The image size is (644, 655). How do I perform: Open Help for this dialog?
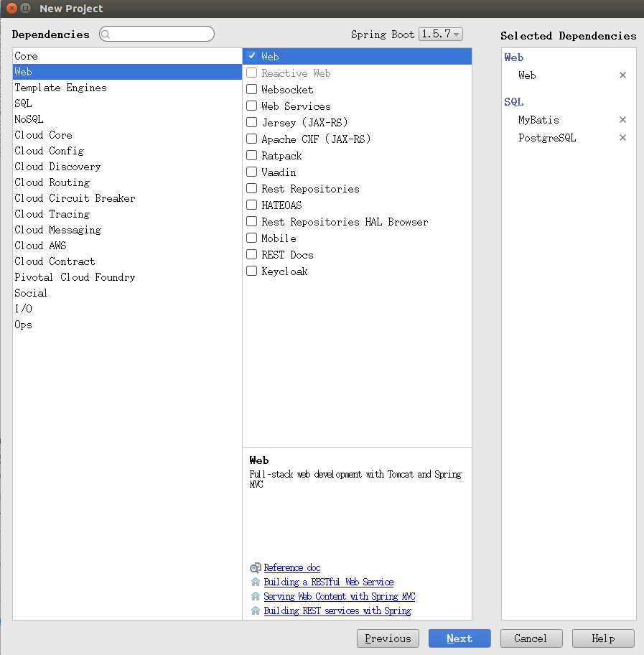[603, 638]
